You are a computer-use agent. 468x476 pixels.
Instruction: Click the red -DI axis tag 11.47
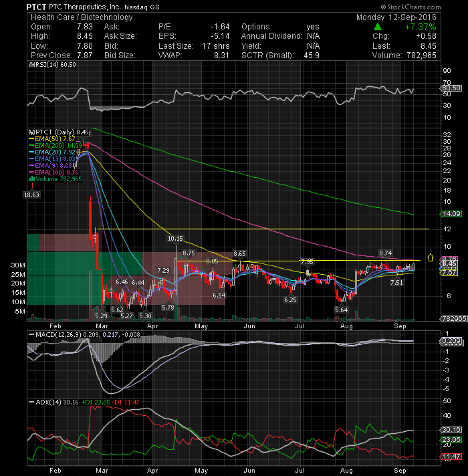451,456
